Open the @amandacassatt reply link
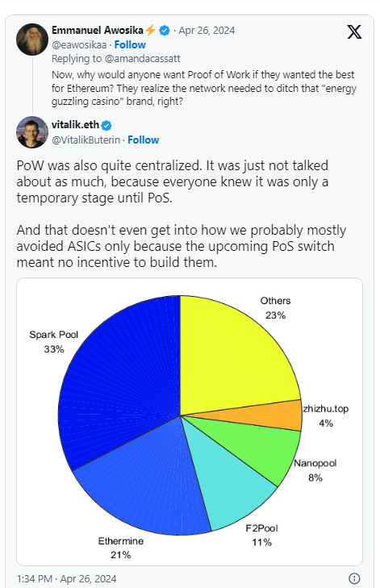Image resolution: width=380 pixels, height=588 pixels. [143, 59]
